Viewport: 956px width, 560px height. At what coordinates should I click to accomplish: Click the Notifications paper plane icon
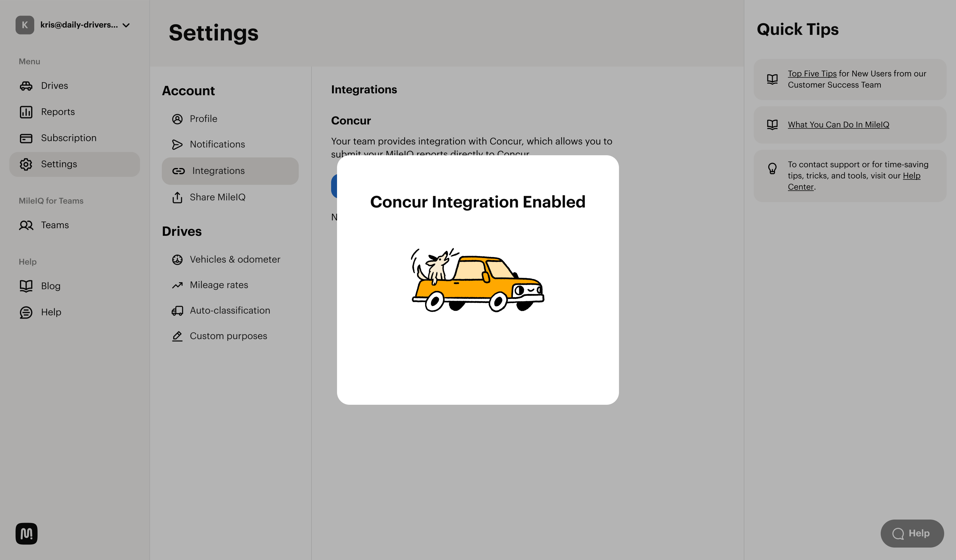click(x=177, y=144)
